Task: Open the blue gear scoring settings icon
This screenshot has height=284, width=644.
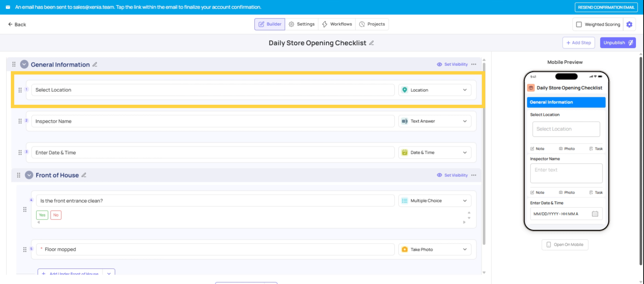Action: point(629,24)
